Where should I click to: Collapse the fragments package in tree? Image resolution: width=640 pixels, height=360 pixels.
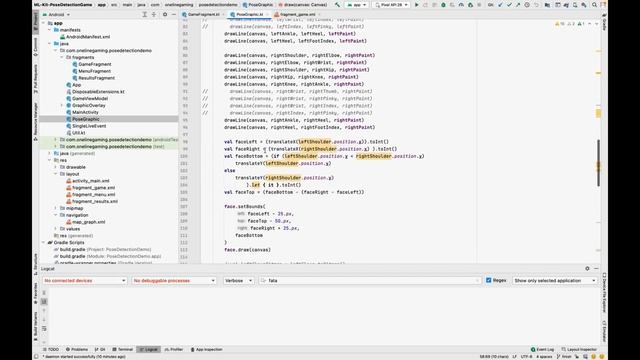tap(62, 58)
